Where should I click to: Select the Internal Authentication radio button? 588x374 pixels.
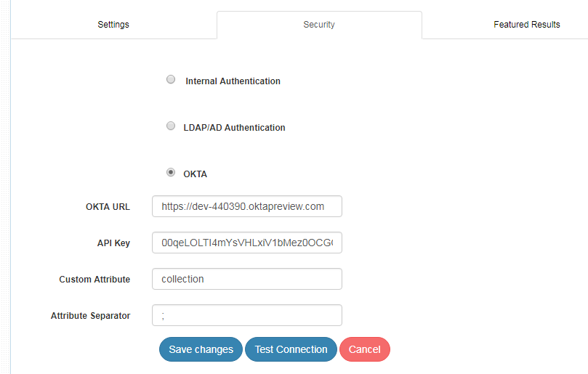click(x=171, y=79)
